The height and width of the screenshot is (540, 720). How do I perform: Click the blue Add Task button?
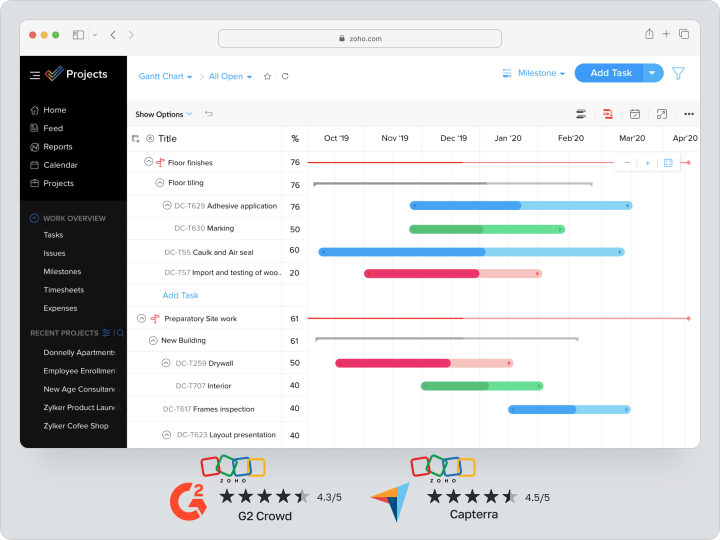610,73
